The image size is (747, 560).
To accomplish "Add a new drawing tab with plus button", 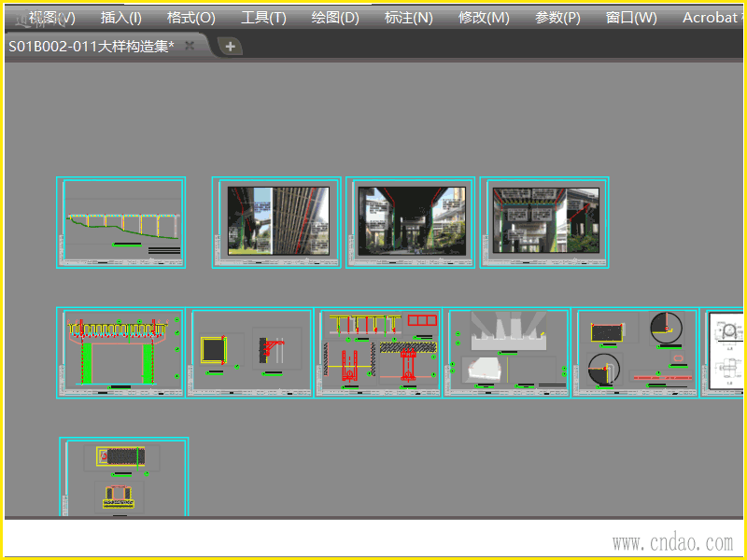I will (x=230, y=47).
